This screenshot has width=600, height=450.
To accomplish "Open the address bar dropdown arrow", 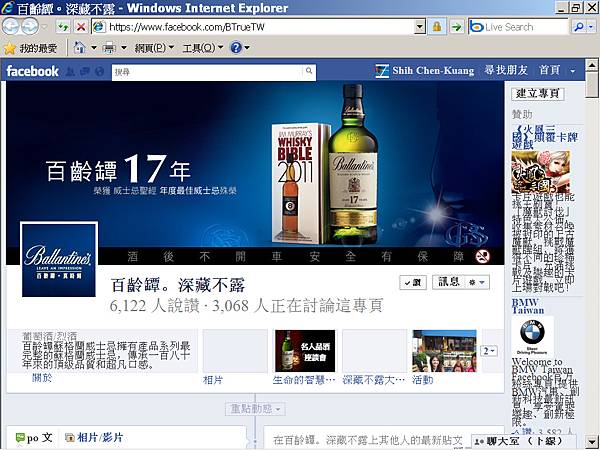I will [420, 27].
